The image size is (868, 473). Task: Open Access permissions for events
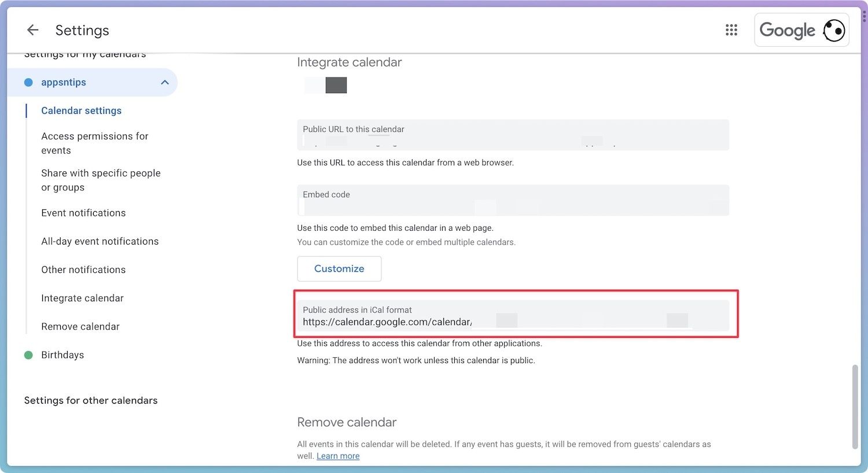[95, 143]
